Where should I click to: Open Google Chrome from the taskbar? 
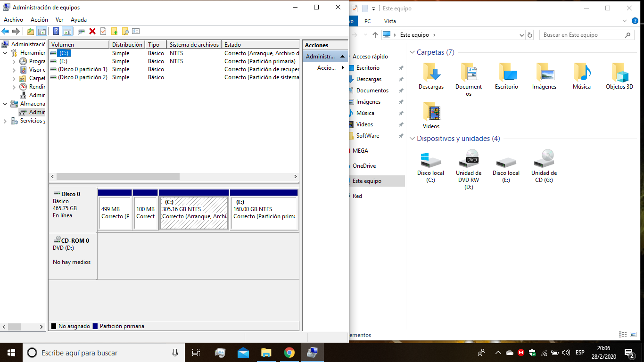pyautogui.click(x=289, y=353)
